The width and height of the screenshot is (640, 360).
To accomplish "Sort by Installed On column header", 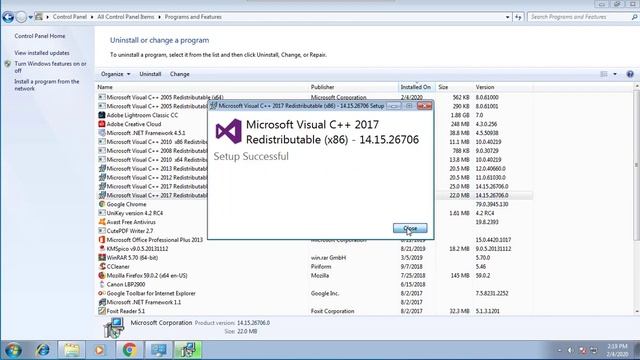I will (417, 87).
